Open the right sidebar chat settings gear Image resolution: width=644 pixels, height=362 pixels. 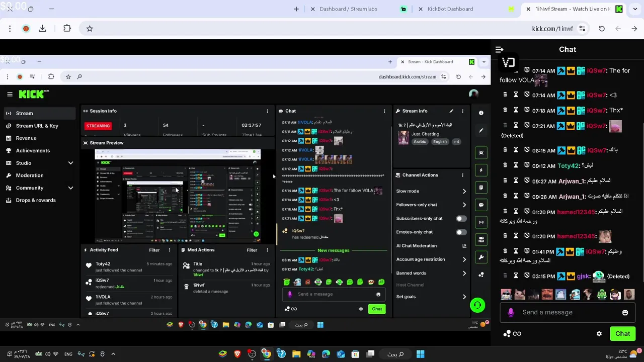click(599, 334)
